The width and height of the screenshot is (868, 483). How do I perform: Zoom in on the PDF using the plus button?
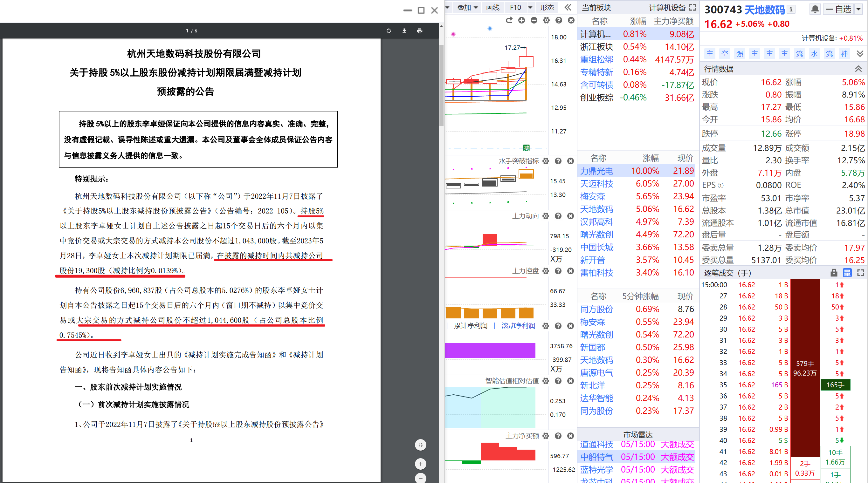[x=421, y=464]
